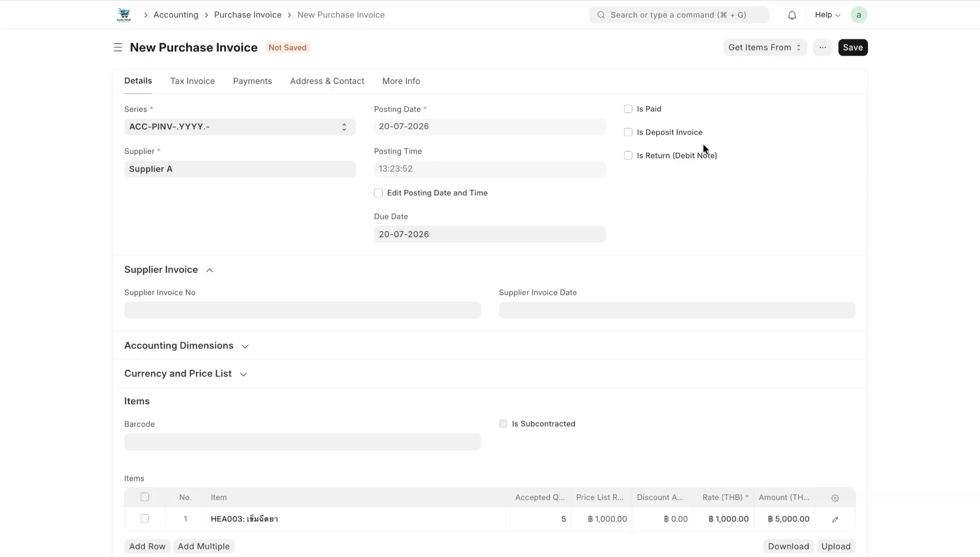Download the items table
This screenshot has width=980, height=557.
point(788,546)
